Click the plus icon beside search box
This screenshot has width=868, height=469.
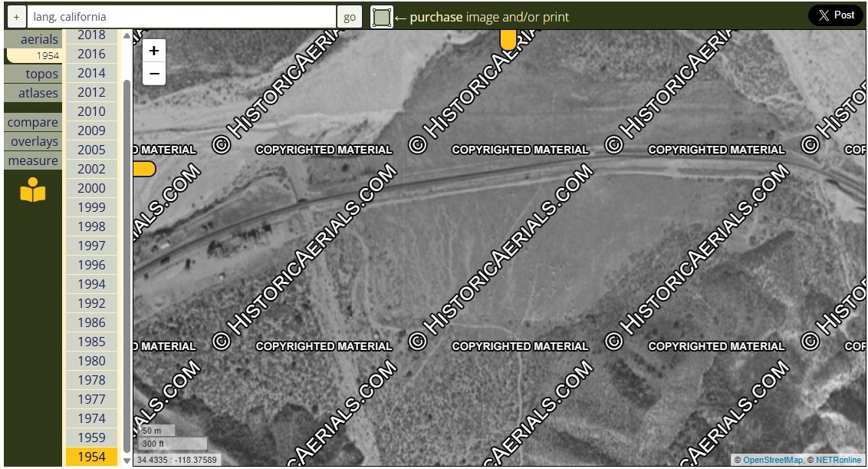16,17
